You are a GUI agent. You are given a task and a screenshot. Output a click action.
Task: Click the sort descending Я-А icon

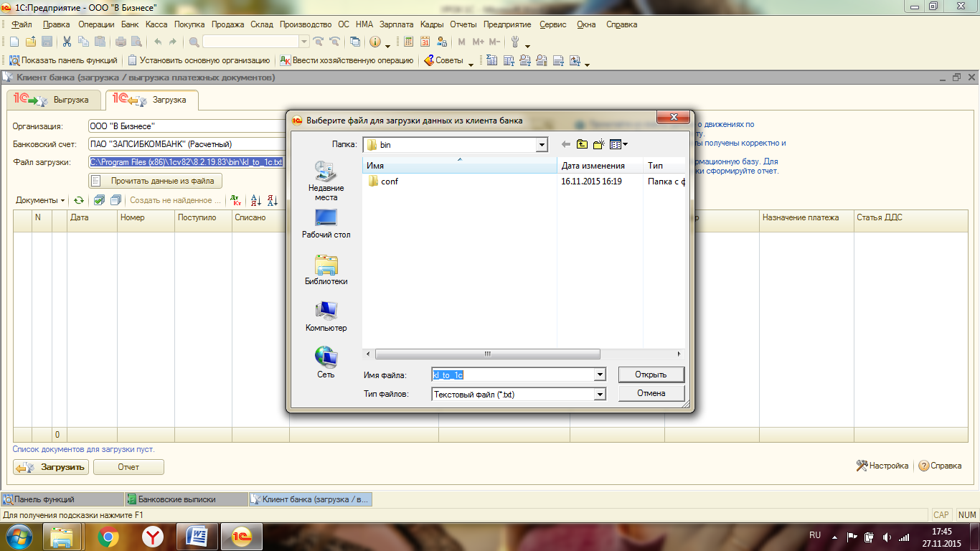pos(273,200)
